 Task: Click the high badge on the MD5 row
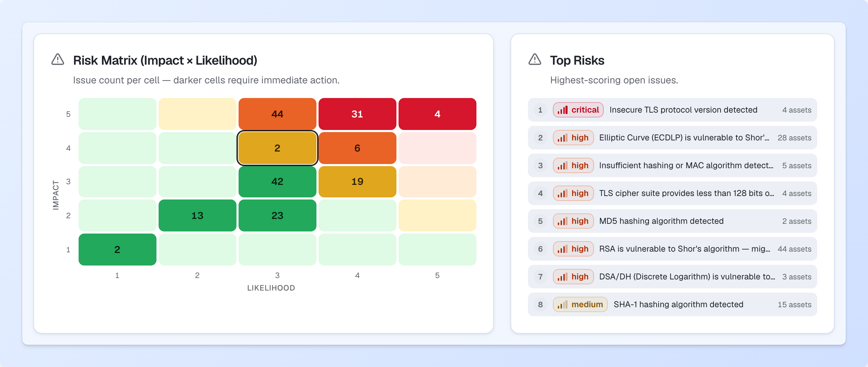pyautogui.click(x=573, y=221)
